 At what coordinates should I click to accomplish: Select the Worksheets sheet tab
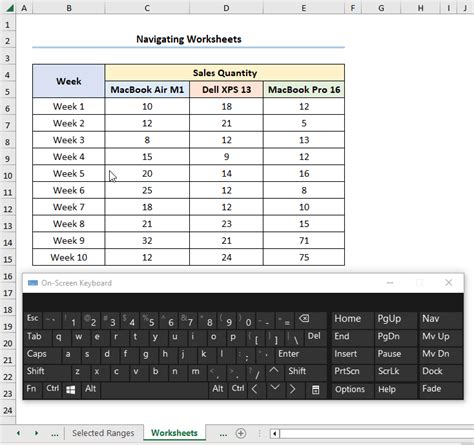click(174, 433)
